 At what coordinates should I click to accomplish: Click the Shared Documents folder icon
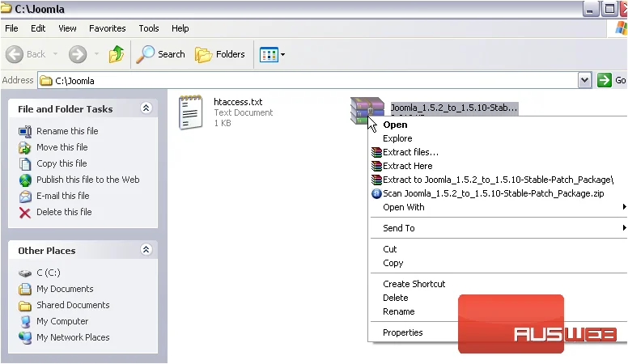25,306
